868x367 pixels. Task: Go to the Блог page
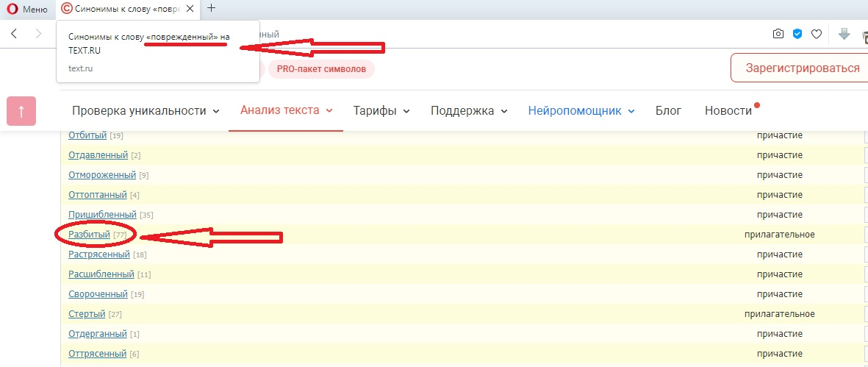point(668,111)
